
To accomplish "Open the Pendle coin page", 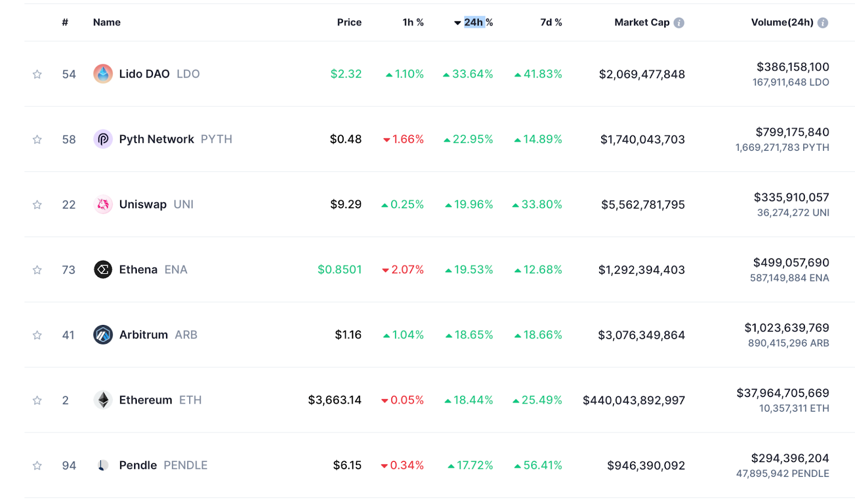I will coord(138,465).
